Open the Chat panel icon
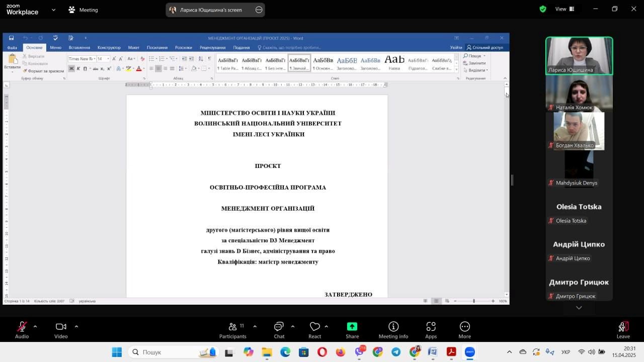This screenshot has width=644, height=362. (x=279, y=326)
